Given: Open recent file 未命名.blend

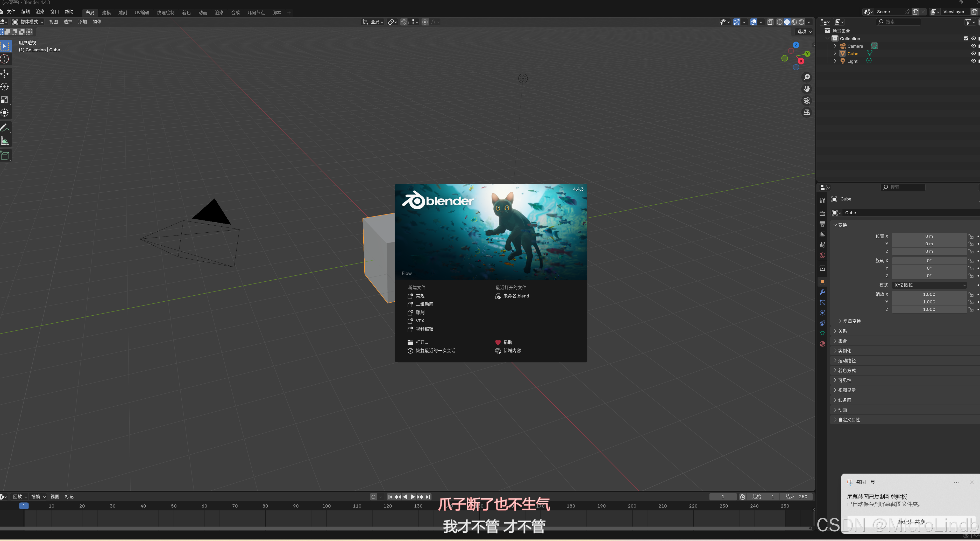Looking at the screenshot, I should tap(515, 296).
